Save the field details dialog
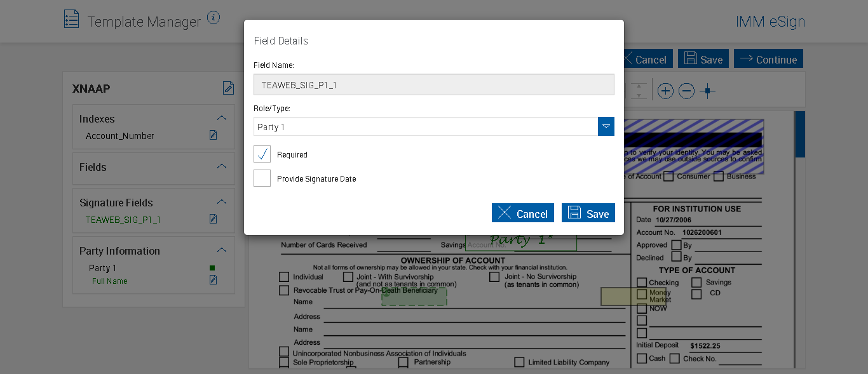Screen dimensions: 868x374 point(588,213)
